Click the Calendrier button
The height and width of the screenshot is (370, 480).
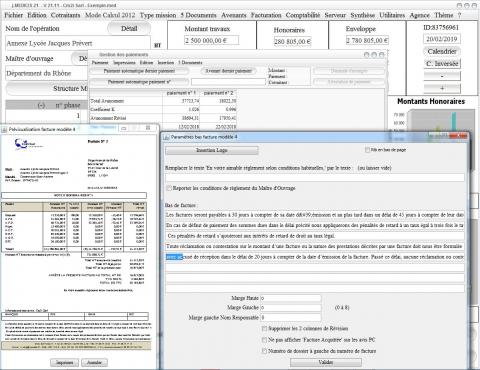tap(442, 51)
